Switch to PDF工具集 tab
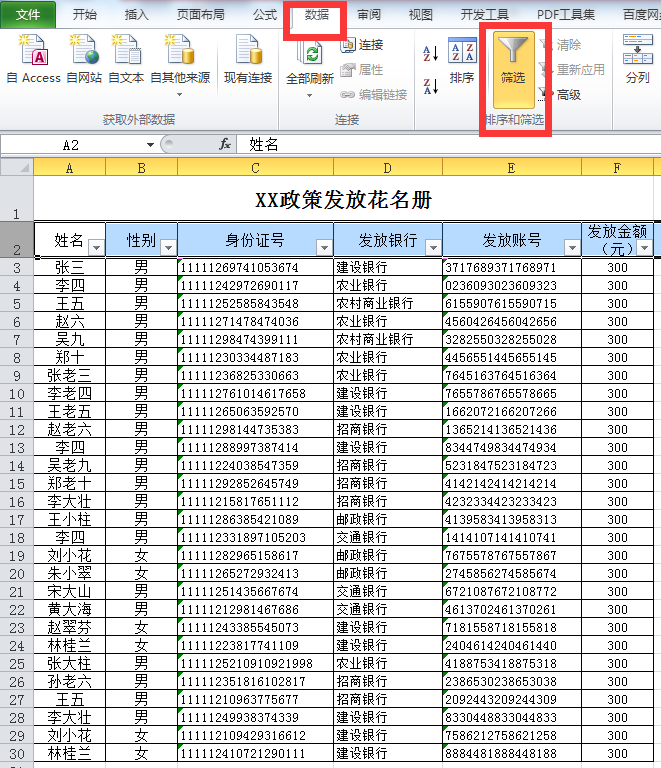The image size is (661, 768). pyautogui.click(x=566, y=15)
